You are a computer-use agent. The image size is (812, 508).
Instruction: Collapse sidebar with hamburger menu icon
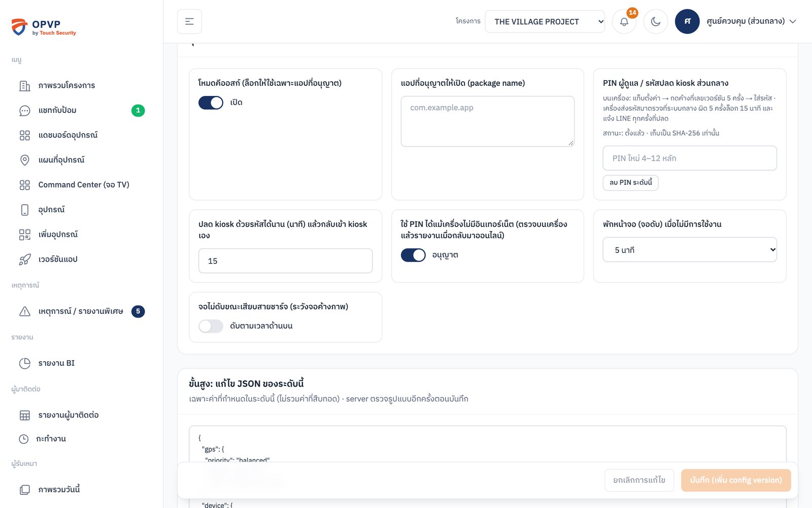coord(189,21)
